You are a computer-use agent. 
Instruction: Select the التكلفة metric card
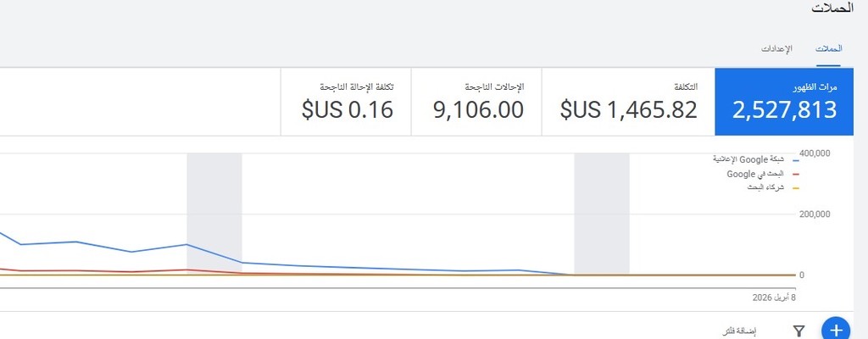coord(628,102)
